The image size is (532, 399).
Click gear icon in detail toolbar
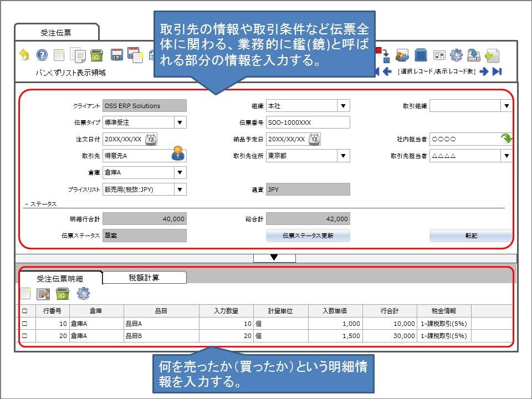tap(83, 294)
